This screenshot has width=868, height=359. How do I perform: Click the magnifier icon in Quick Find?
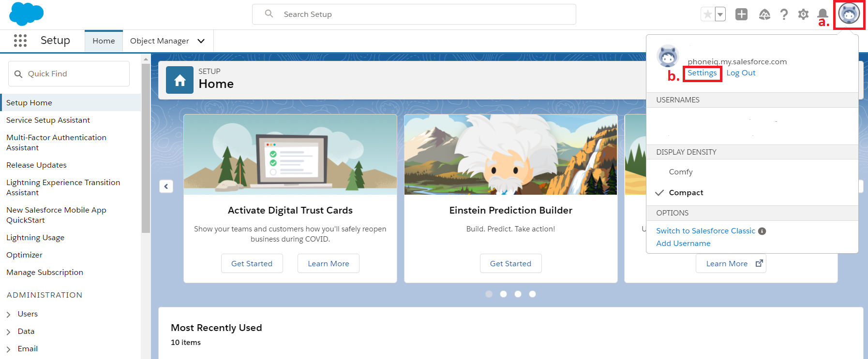[x=18, y=74]
